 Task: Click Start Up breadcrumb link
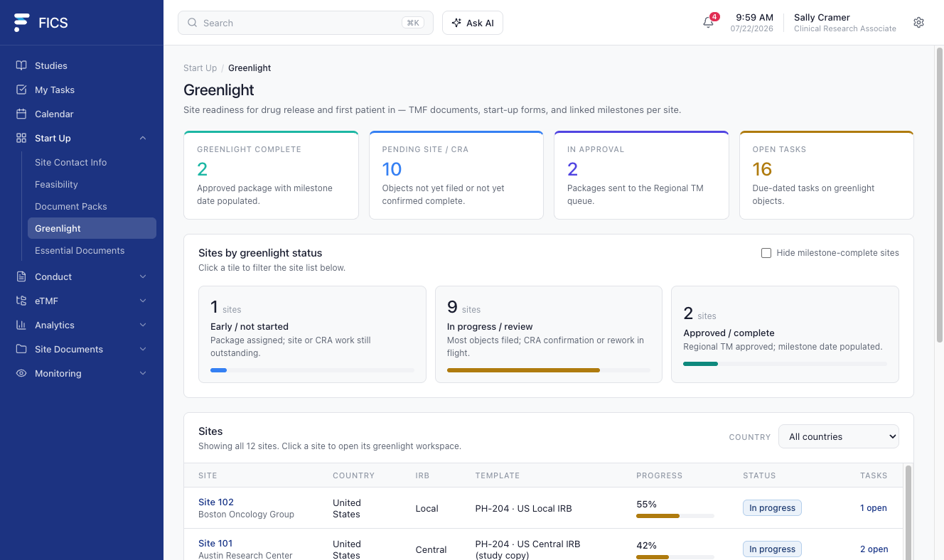(x=200, y=68)
